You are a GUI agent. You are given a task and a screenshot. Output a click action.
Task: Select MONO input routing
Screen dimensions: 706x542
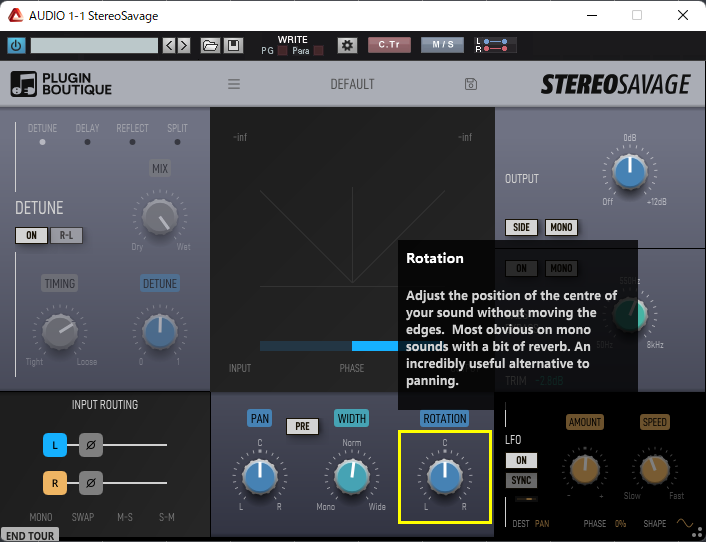[x=41, y=517]
